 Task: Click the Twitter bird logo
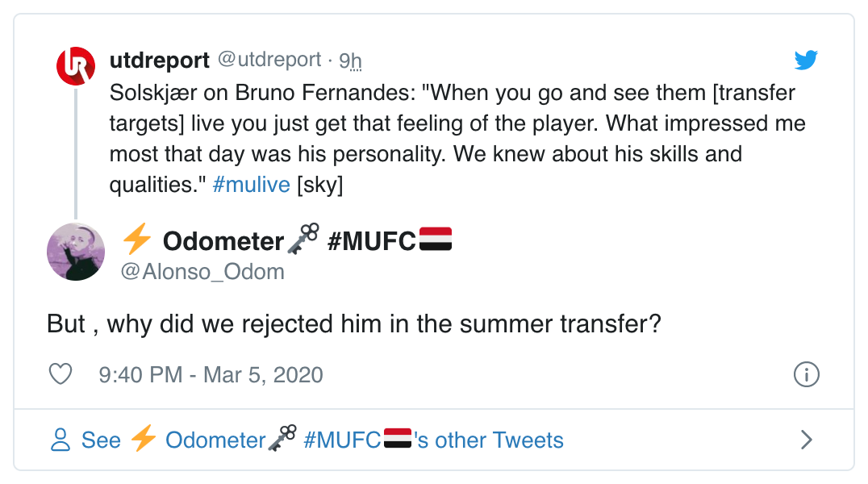pyautogui.click(x=806, y=60)
